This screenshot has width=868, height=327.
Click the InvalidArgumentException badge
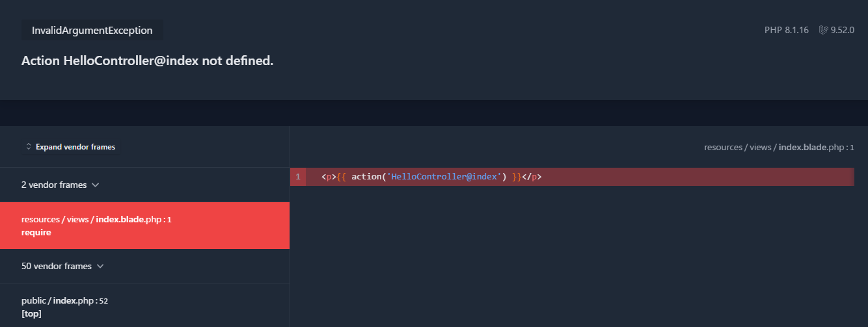(92, 30)
